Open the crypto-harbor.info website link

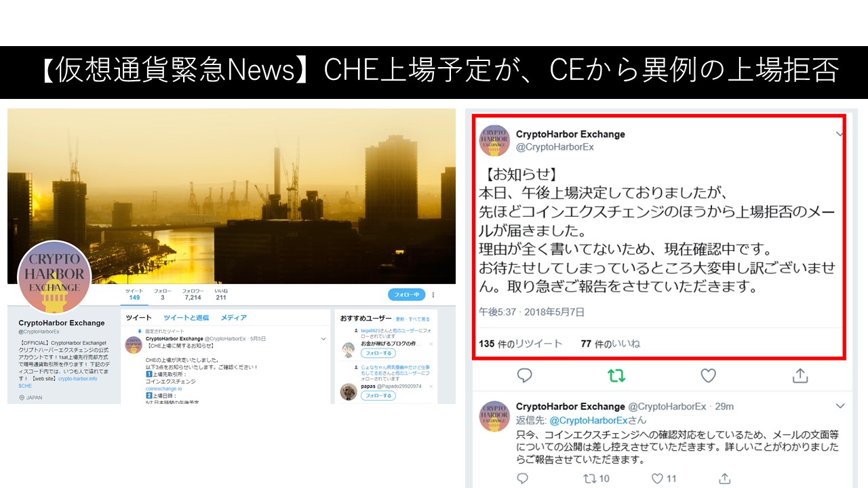click(77, 378)
